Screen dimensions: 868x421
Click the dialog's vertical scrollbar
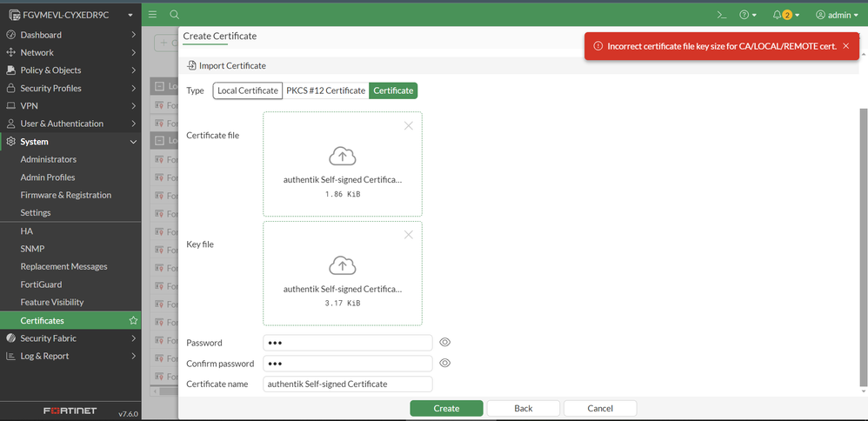[863, 248]
